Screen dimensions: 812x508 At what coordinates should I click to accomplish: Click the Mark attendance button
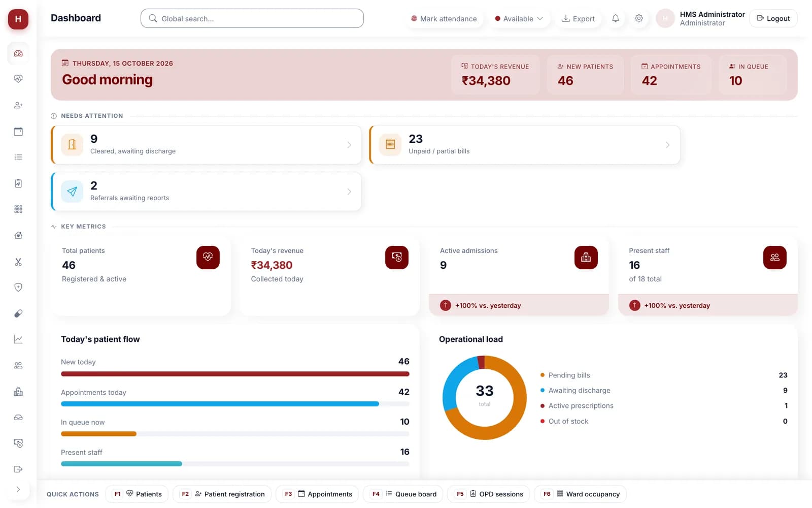coord(444,19)
